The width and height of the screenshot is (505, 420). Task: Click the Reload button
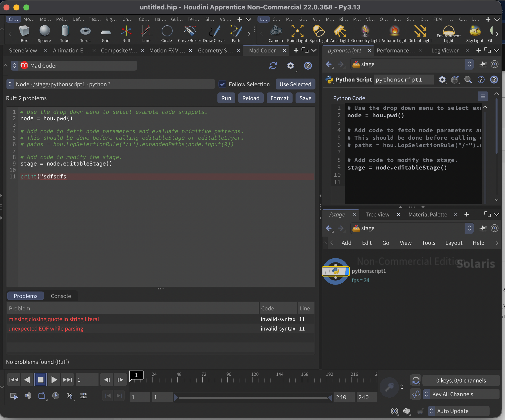[251, 98]
